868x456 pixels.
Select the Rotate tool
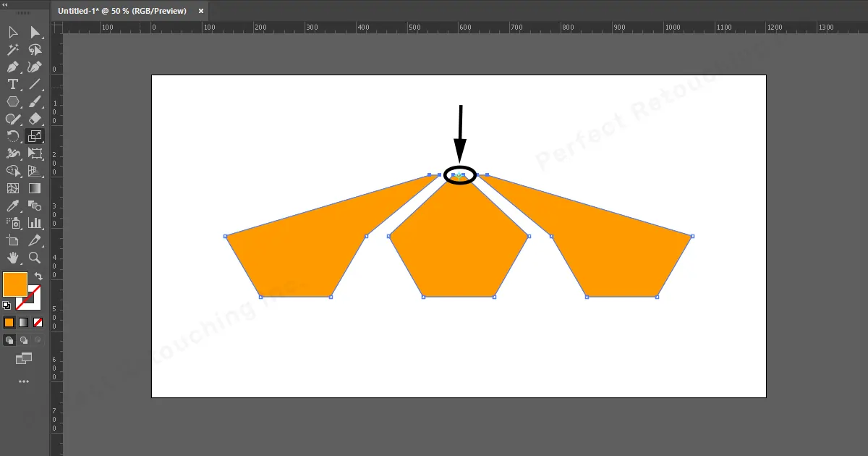[13, 136]
